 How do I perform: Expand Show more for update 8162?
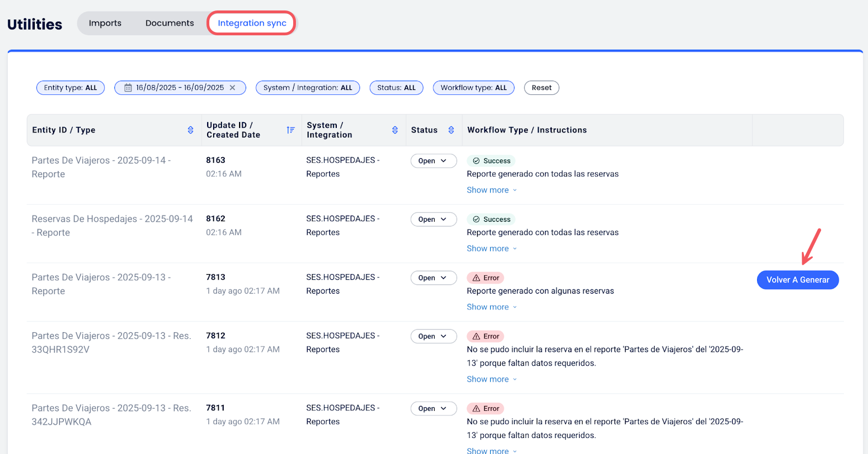491,249
